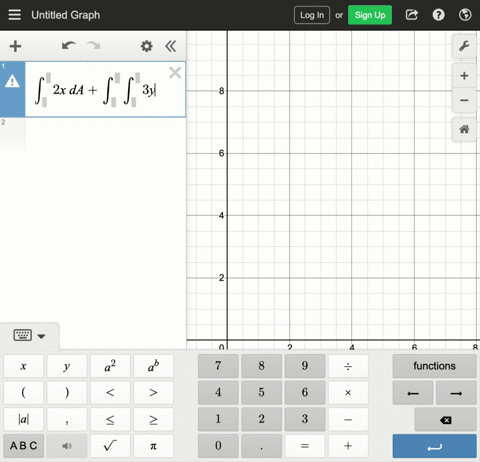
Task: Tap the 8 key
Action: tap(261, 366)
